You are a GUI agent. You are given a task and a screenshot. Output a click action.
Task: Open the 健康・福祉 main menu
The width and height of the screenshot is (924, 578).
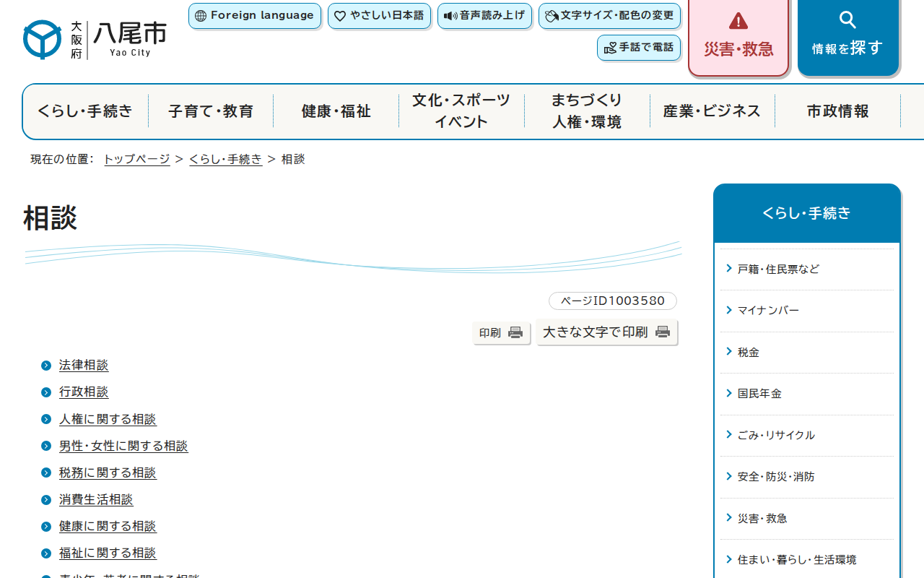coord(336,111)
